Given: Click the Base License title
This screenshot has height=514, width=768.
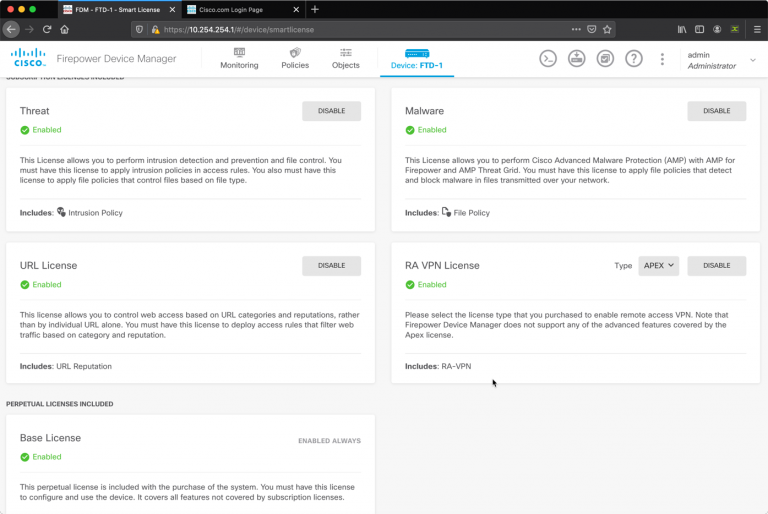Looking at the screenshot, I should [x=50, y=438].
